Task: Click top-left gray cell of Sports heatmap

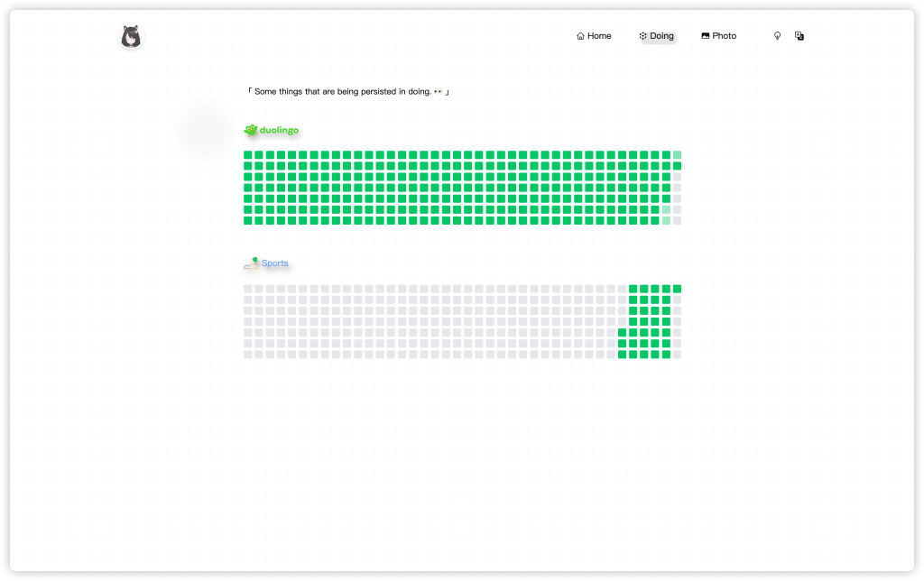Action: pyautogui.click(x=248, y=289)
